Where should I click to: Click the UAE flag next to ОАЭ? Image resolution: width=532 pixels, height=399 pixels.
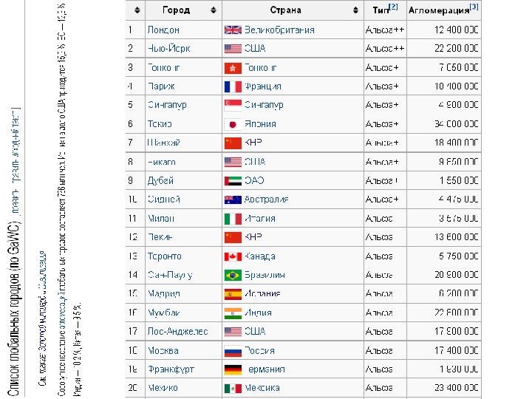[x=233, y=180]
